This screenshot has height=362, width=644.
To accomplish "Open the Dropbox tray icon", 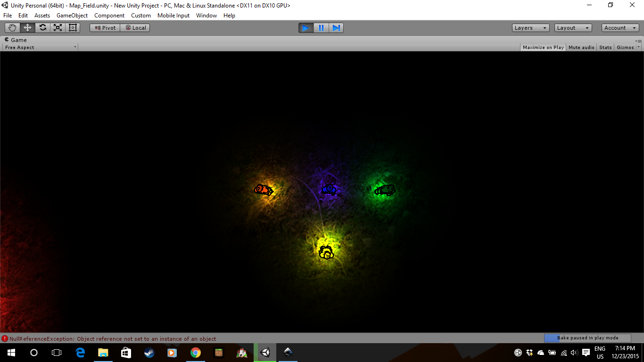I will tap(529, 353).
